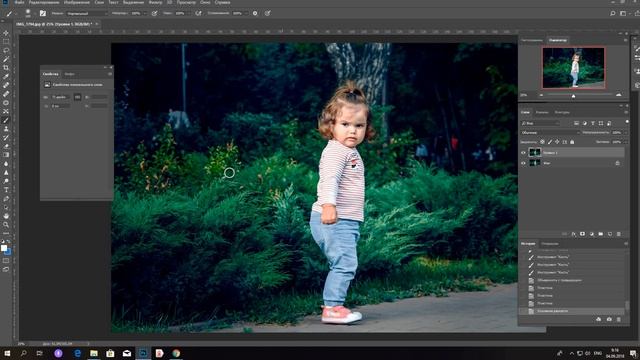This screenshot has height=360, width=640.
Task: Click the background color swatch
Action: 8,251
